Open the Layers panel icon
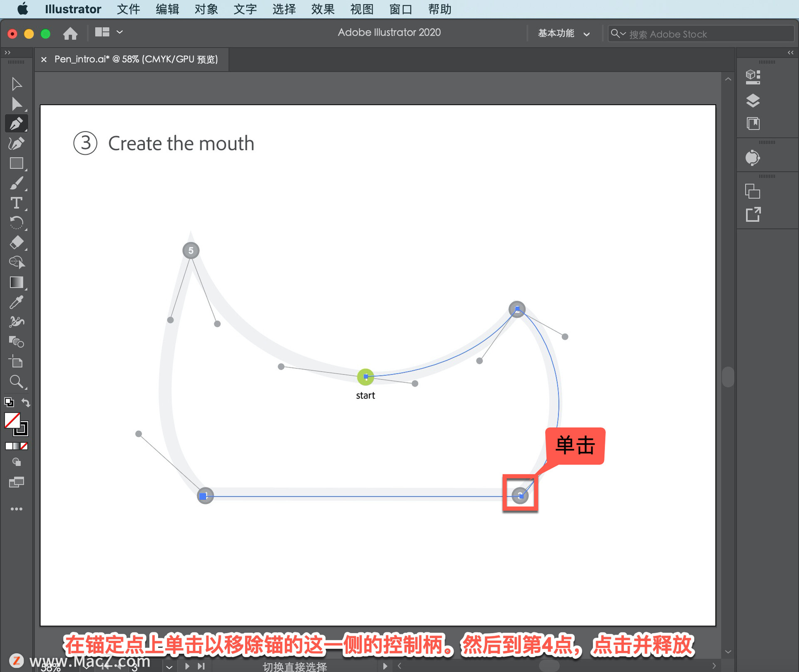 click(753, 101)
